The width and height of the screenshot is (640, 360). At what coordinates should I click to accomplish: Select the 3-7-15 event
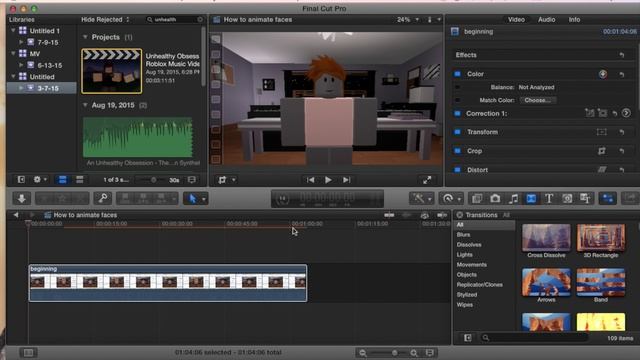coord(42,88)
